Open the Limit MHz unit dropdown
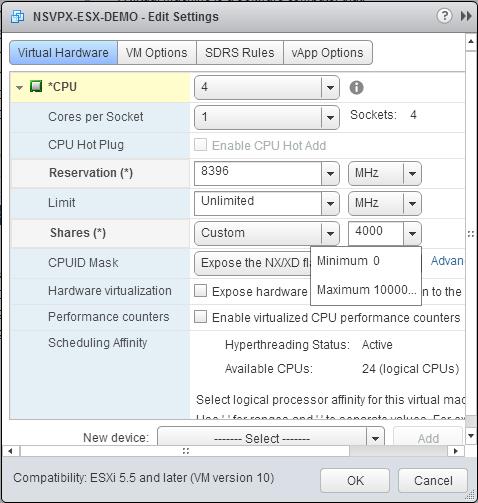This screenshot has width=478, height=503. click(x=385, y=203)
